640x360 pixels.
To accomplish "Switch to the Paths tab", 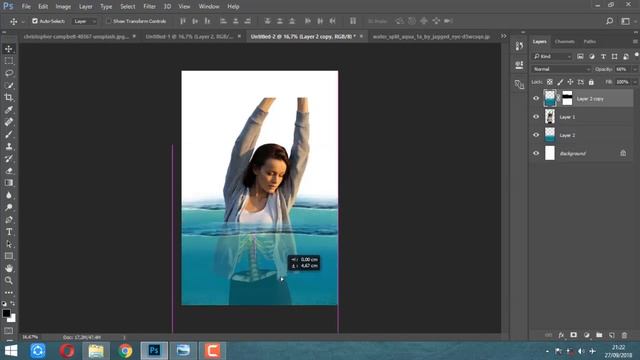I will (x=589, y=42).
